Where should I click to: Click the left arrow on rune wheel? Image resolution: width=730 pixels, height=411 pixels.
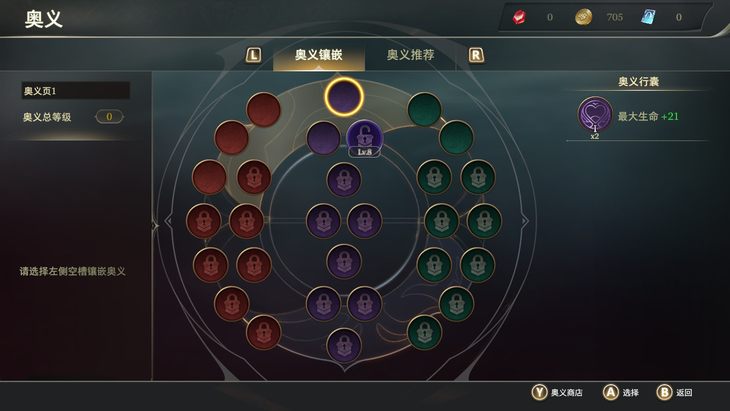click(169, 221)
